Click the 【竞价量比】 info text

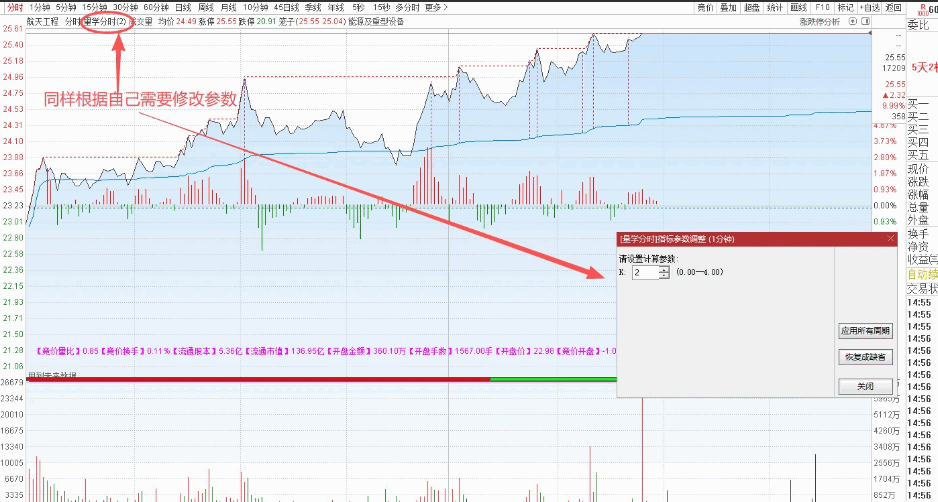pos(58,351)
